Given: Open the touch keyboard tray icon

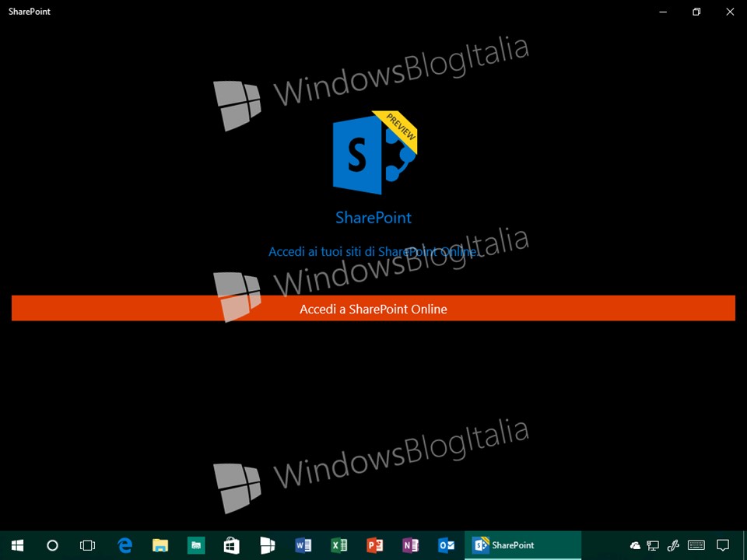Looking at the screenshot, I should pos(696,545).
